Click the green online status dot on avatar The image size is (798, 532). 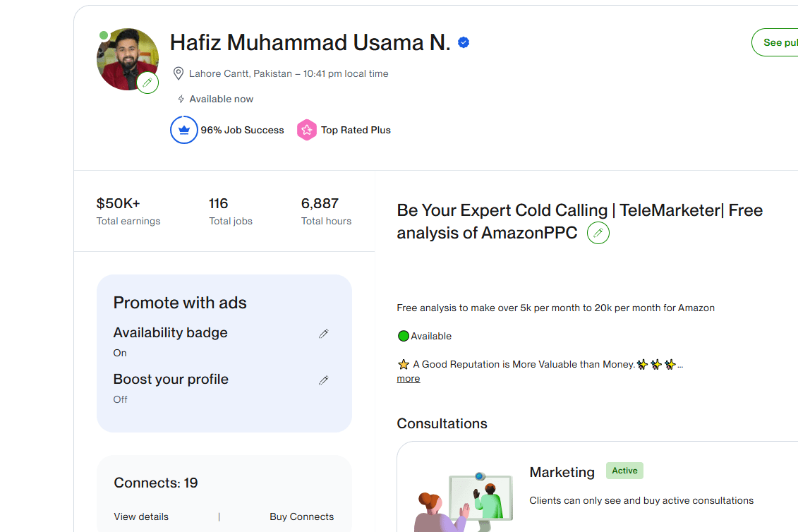tap(104, 35)
